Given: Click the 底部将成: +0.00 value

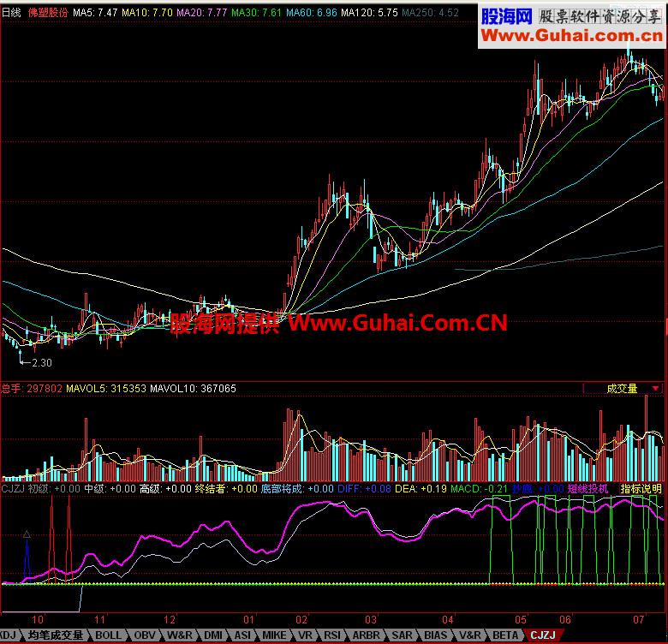Looking at the screenshot, I should pos(297,488).
